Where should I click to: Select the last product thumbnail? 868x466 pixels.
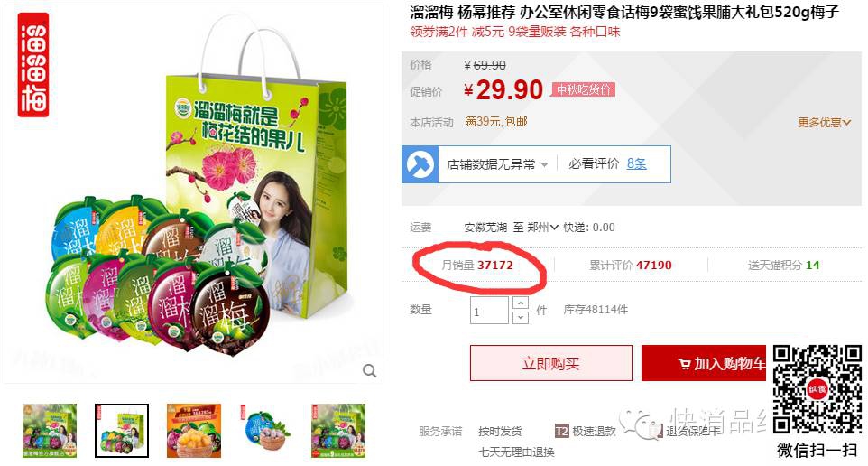tap(338, 431)
